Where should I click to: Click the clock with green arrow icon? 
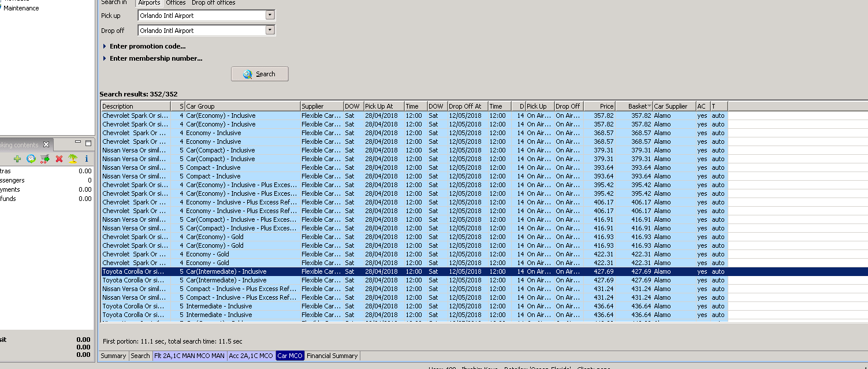click(x=31, y=159)
